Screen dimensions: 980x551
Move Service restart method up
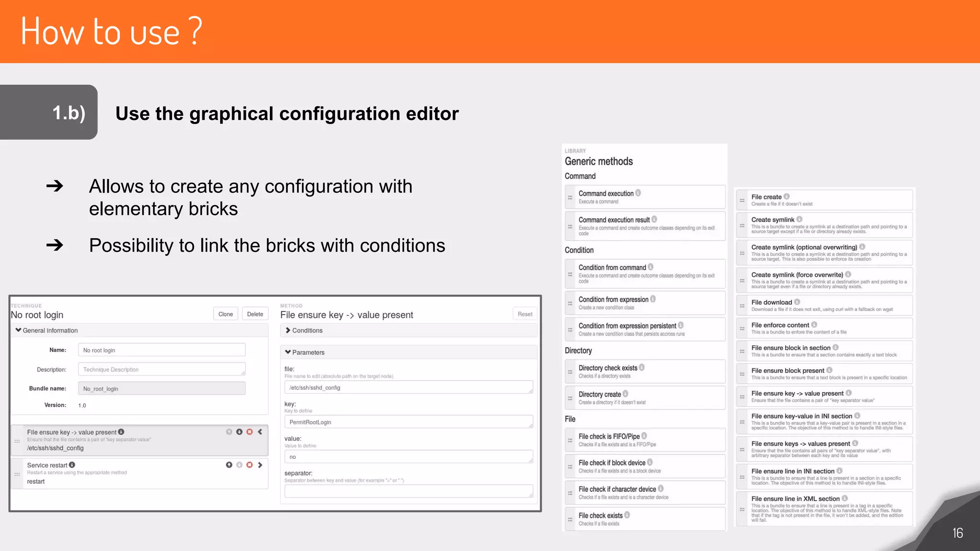229,465
